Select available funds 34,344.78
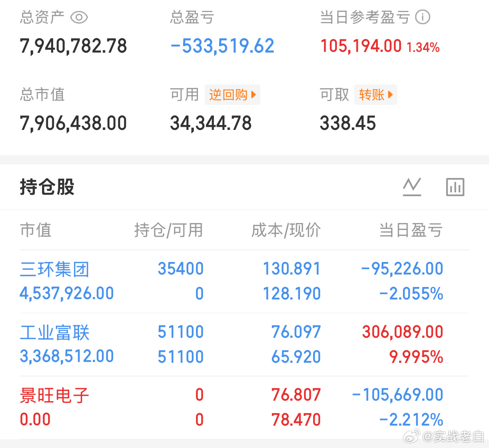Screen dimensions: 489x448 coord(211,123)
